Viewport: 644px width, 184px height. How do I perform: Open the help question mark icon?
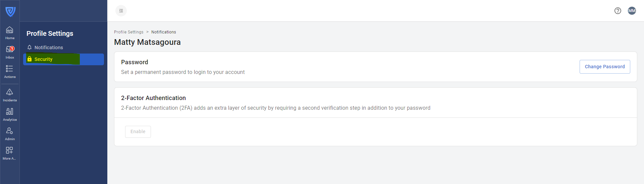[x=618, y=11]
